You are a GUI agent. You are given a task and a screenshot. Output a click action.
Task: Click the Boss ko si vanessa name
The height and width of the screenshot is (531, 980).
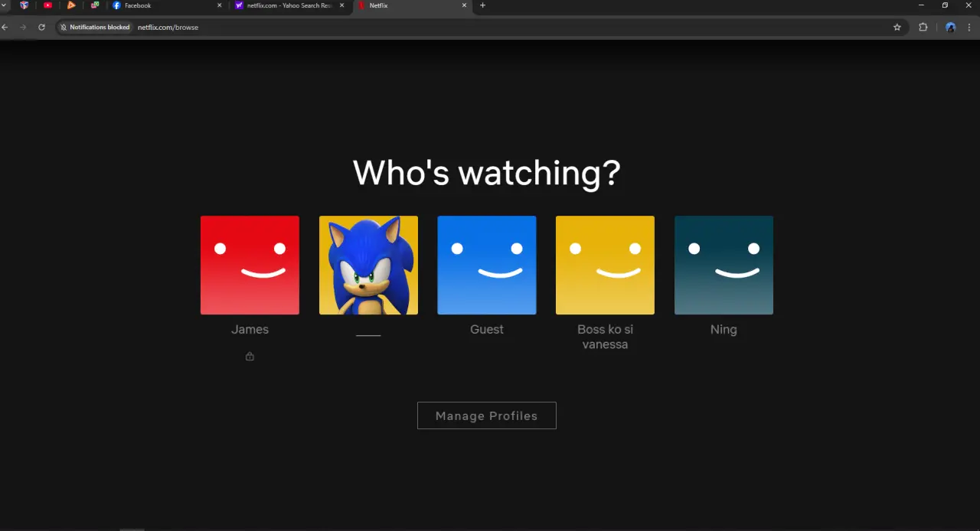tap(605, 337)
